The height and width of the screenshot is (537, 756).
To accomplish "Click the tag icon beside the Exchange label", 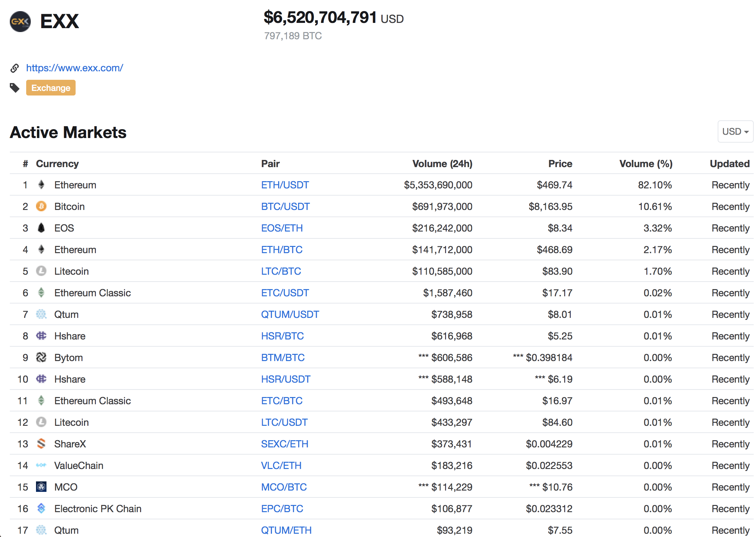I will click(14, 88).
